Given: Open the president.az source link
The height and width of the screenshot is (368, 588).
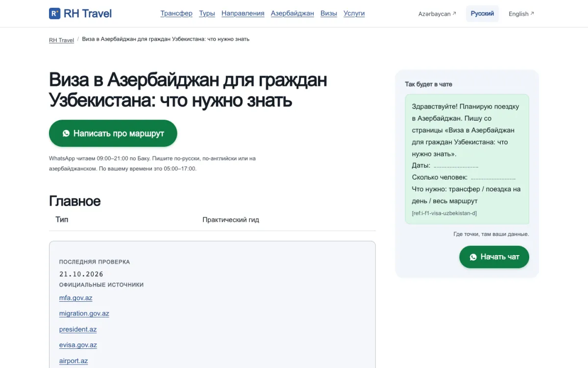Looking at the screenshot, I should pos(78,329).
